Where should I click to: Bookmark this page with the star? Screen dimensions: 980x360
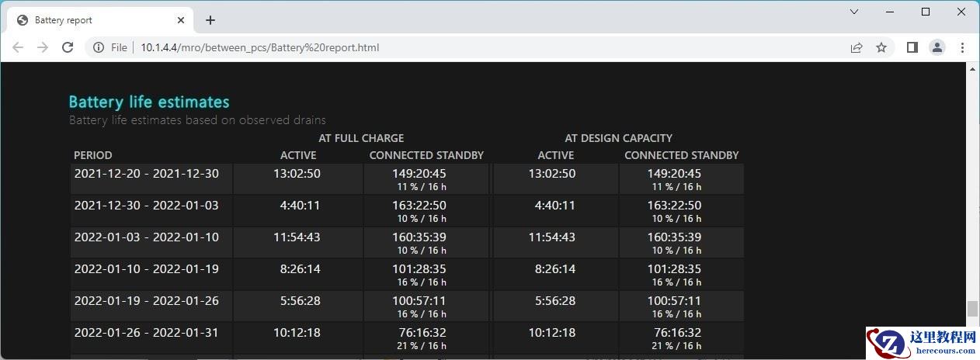[881, 47]
